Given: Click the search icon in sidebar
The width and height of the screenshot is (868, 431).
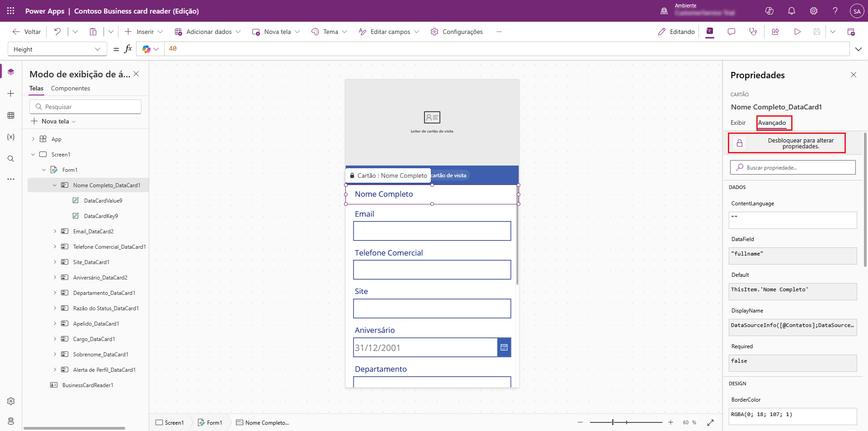Looking at the screenshot, I should pos(11,159).
